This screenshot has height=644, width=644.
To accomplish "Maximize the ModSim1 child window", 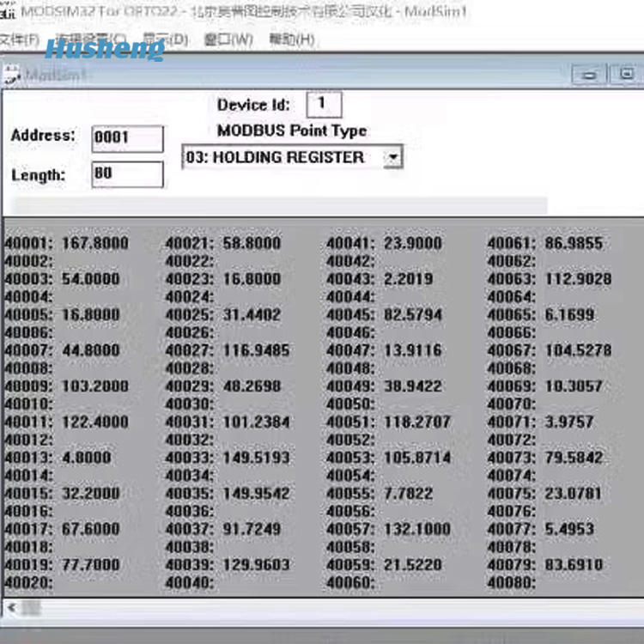I will 626,75.
